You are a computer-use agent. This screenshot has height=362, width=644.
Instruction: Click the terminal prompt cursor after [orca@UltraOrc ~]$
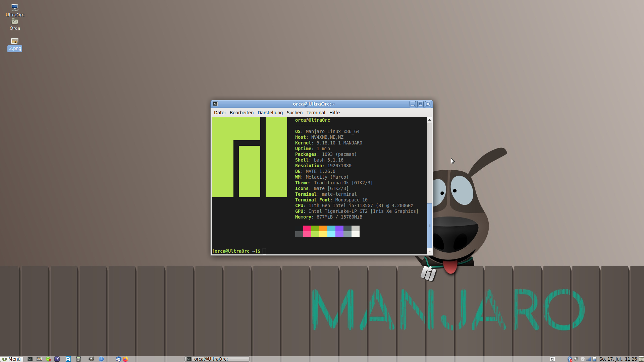264,251
